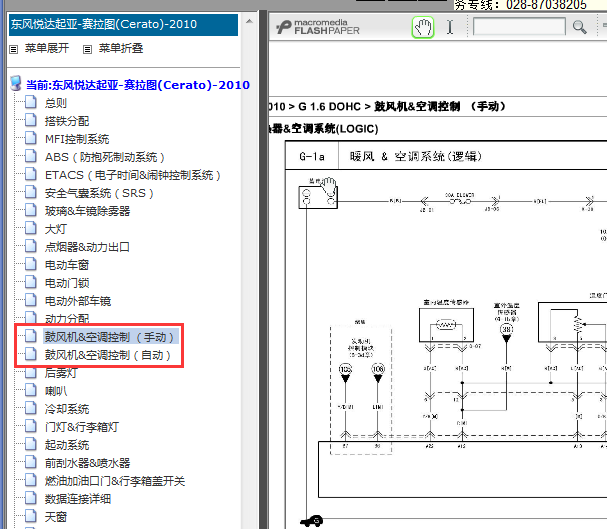
Task: Click the page icon beside 搭铁分配
Action: [31, 120]
